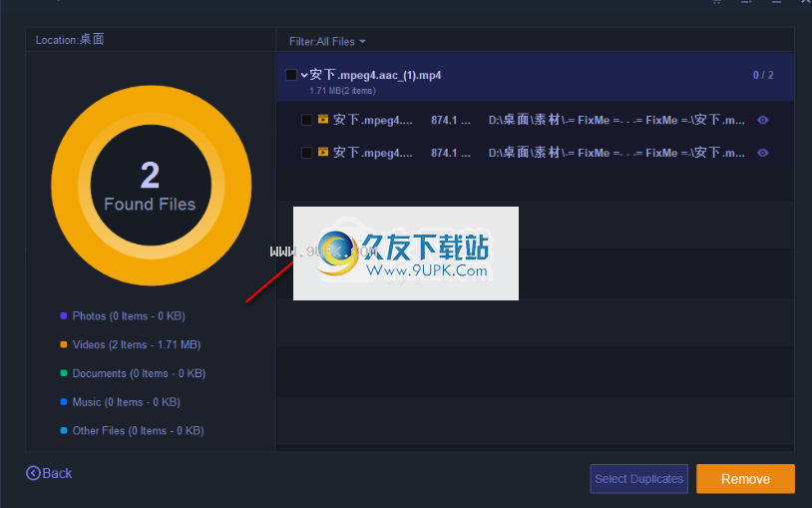Open the Filter: All Files dropdown
This screenshot has height=508, width=812.
[327, 42]
